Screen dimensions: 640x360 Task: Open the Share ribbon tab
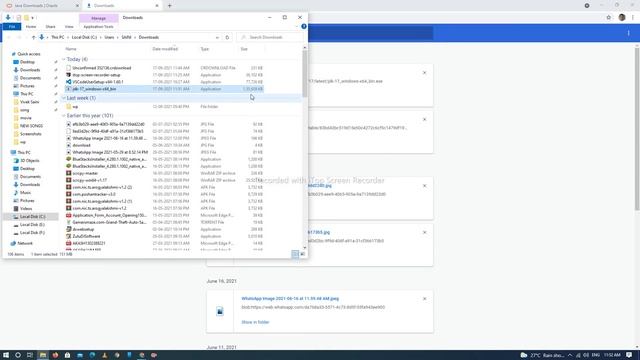(50, 27)
